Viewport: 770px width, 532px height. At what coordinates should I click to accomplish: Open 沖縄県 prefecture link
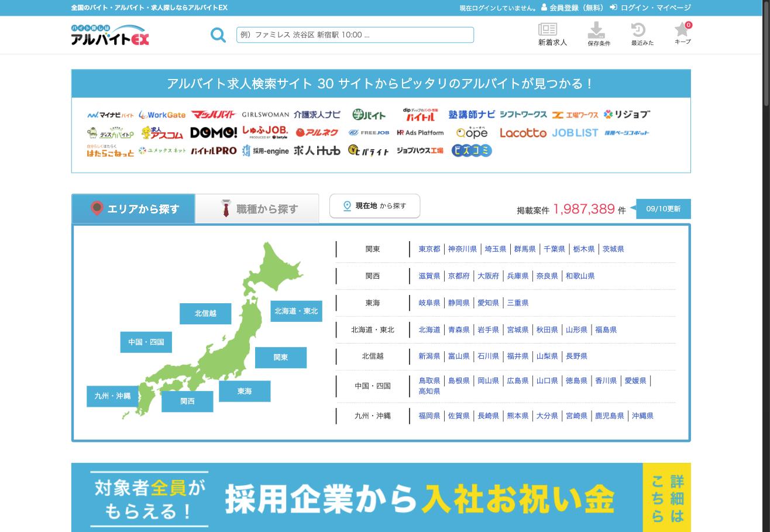[642, 416]
